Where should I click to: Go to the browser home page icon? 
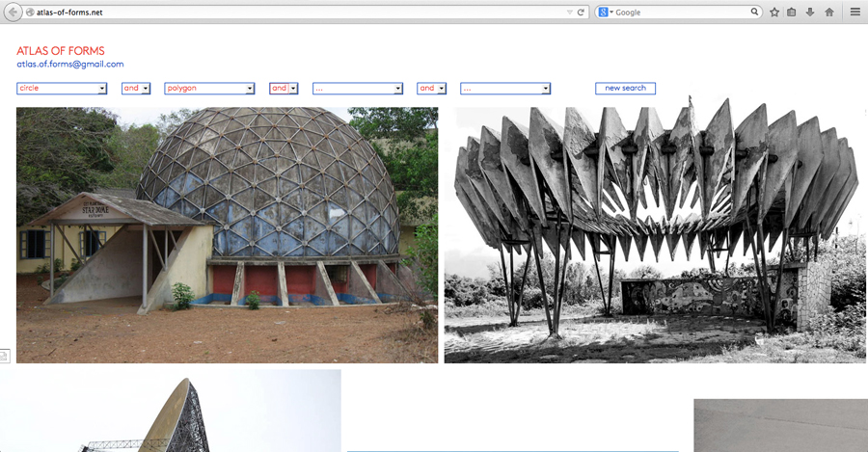[828, 13]
